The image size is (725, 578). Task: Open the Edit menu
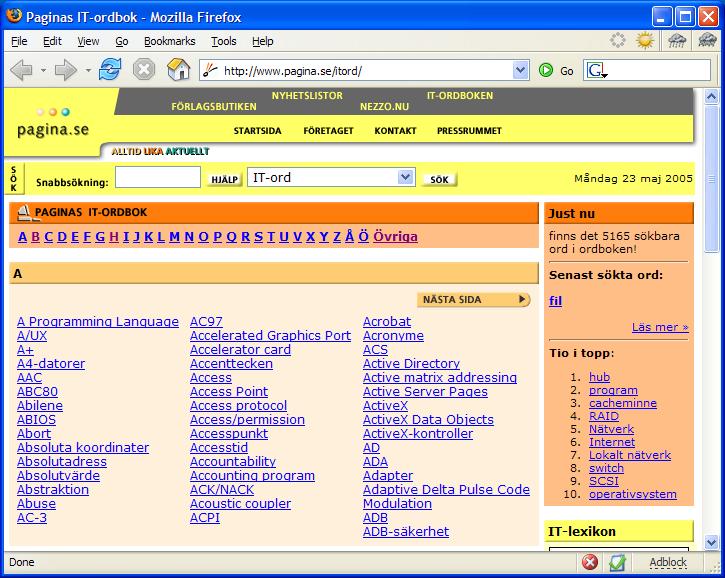tap(52, 41)
